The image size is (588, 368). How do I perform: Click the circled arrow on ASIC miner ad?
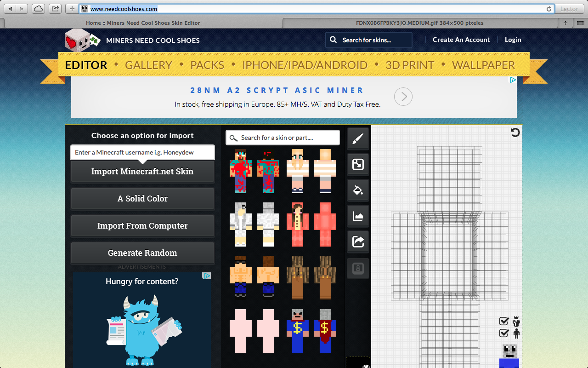pos(403,97)
